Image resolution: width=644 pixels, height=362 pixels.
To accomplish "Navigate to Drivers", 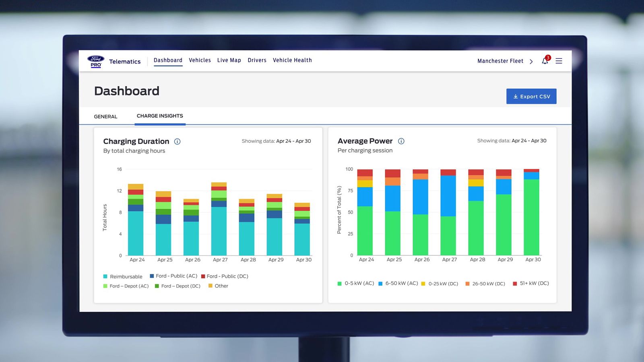I will (257, 60).
